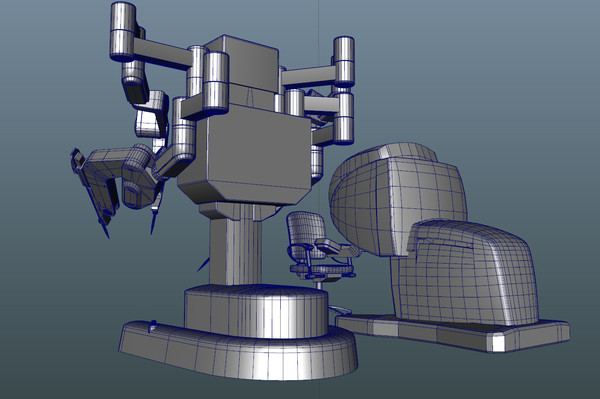Select the flat platform under the console
The image size is (600, 399).
pyautogui.click(x=452, y=332)
